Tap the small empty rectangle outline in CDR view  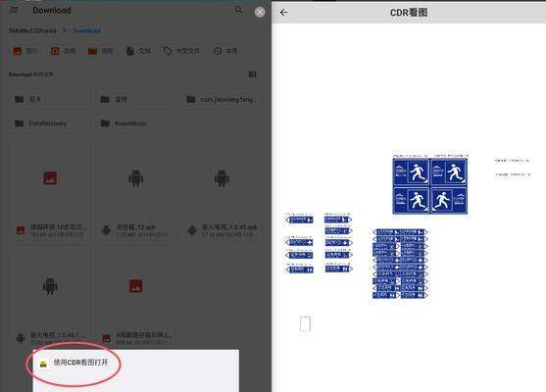pyautogui.click(x=305, y=324)
